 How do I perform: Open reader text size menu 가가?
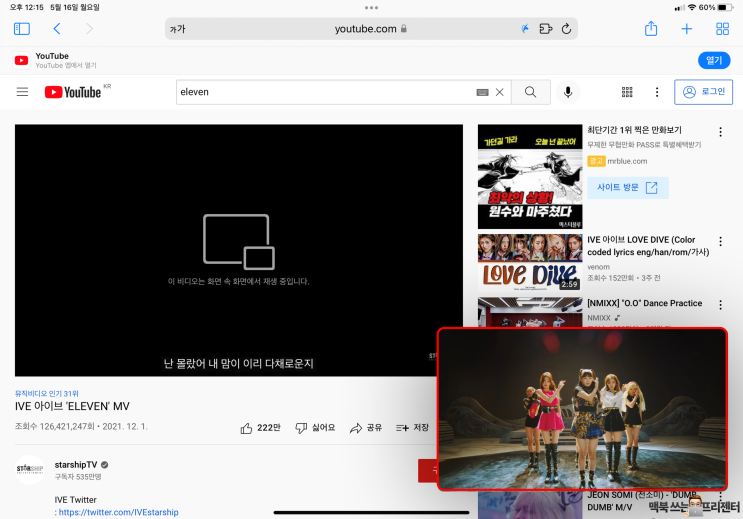(x=178, y=29)
